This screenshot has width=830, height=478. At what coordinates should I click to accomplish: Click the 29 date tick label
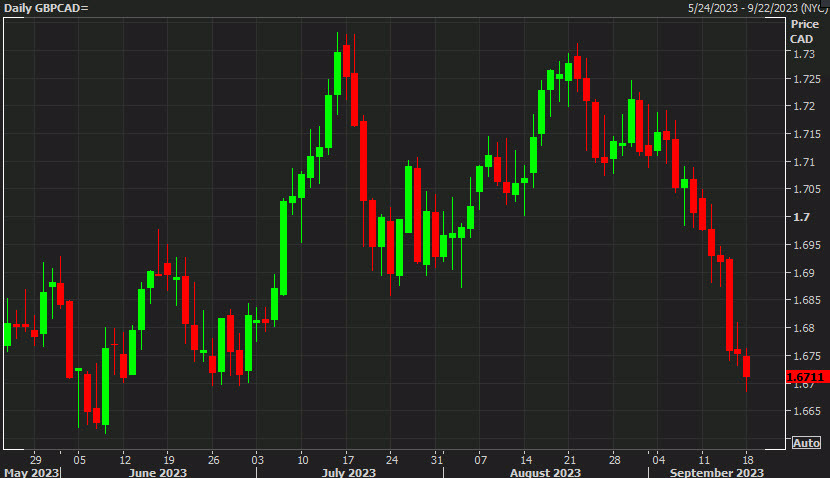(x=35, y=459)
